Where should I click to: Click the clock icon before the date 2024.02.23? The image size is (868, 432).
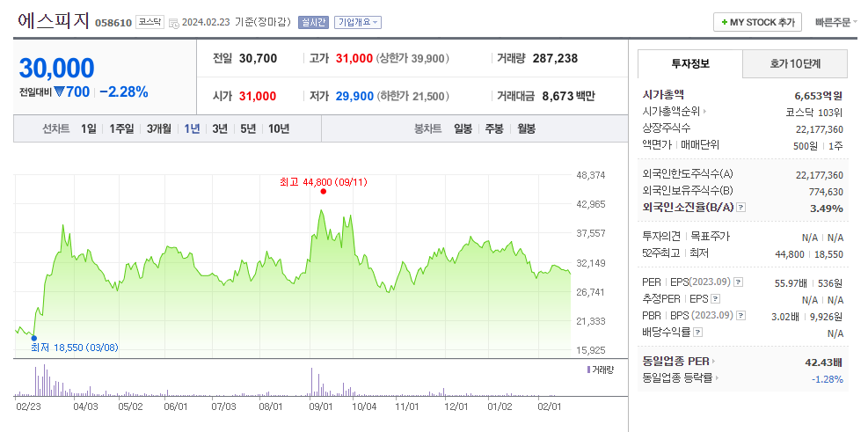pyautogui.click(x=174, y=23)
